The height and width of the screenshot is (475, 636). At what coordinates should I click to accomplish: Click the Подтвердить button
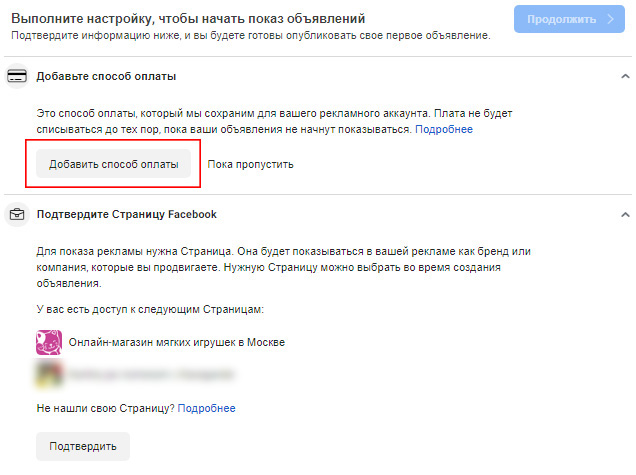point(83,446)
